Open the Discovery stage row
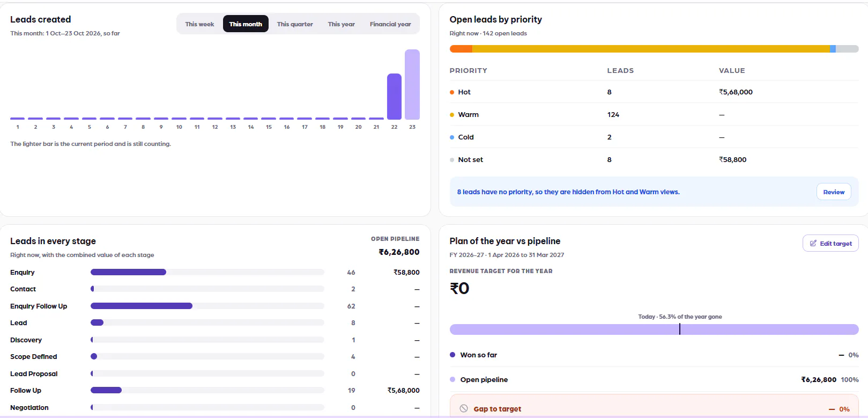 (215, 340)
